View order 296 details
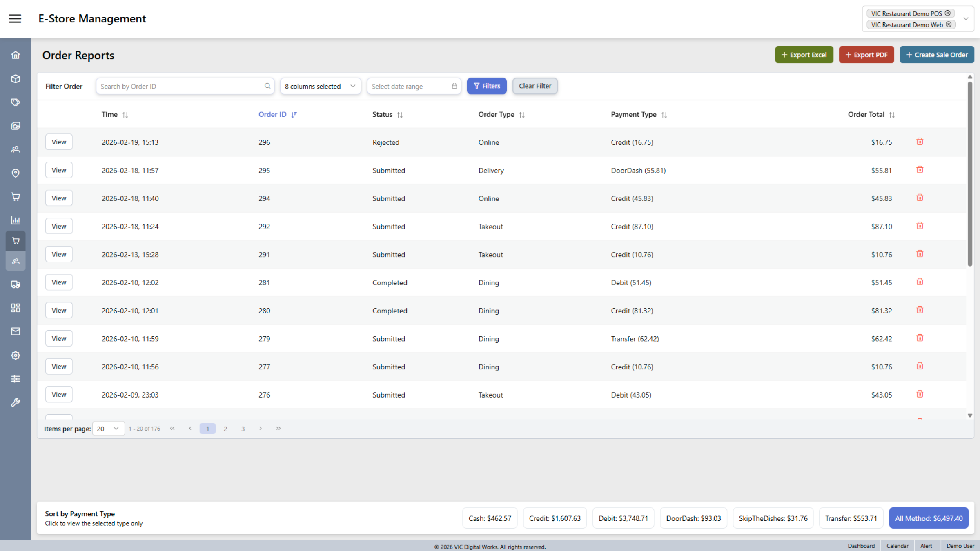The width and height of the screenshot is (980, 551). pos(59,142)
